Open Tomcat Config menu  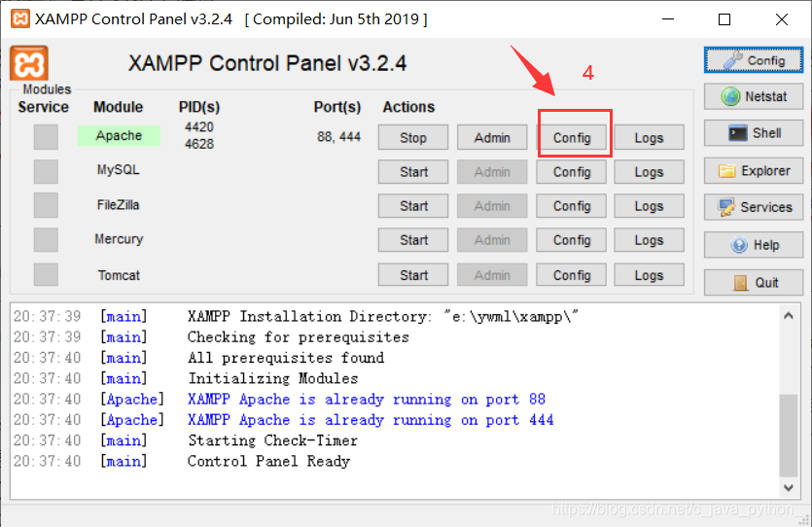click(x=572, y=274)
